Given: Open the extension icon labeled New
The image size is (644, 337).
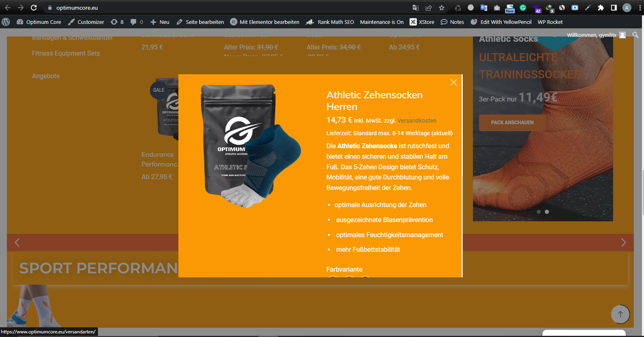Looking at the screenshot, I should [510, 8].
